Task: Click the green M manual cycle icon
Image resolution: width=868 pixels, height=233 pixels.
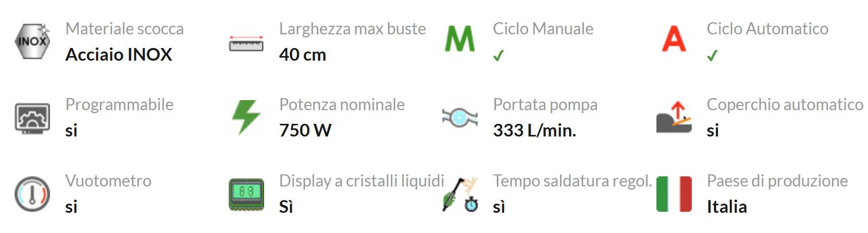Action: [x=460, y=39]
